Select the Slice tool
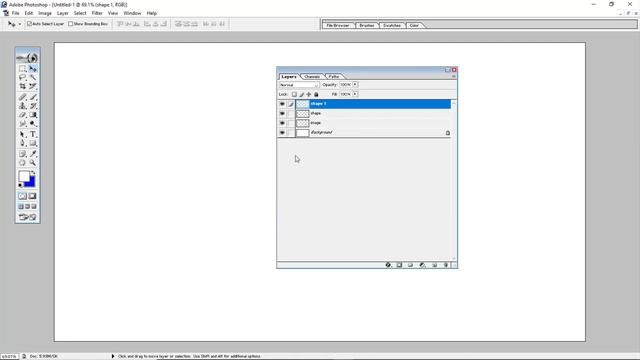 (33, 86)
